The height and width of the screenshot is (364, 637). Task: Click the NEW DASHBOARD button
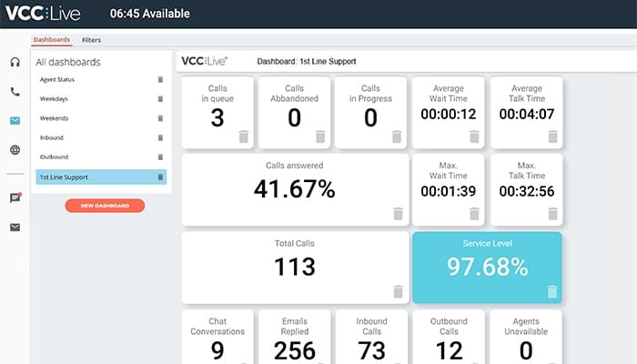105,206
